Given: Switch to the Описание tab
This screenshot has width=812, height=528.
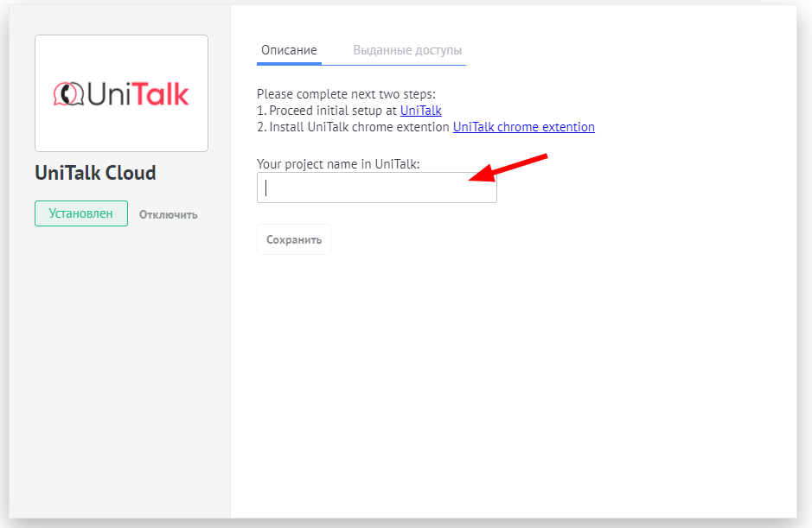Looking at the screenshot, I should (x=289, y=50).
